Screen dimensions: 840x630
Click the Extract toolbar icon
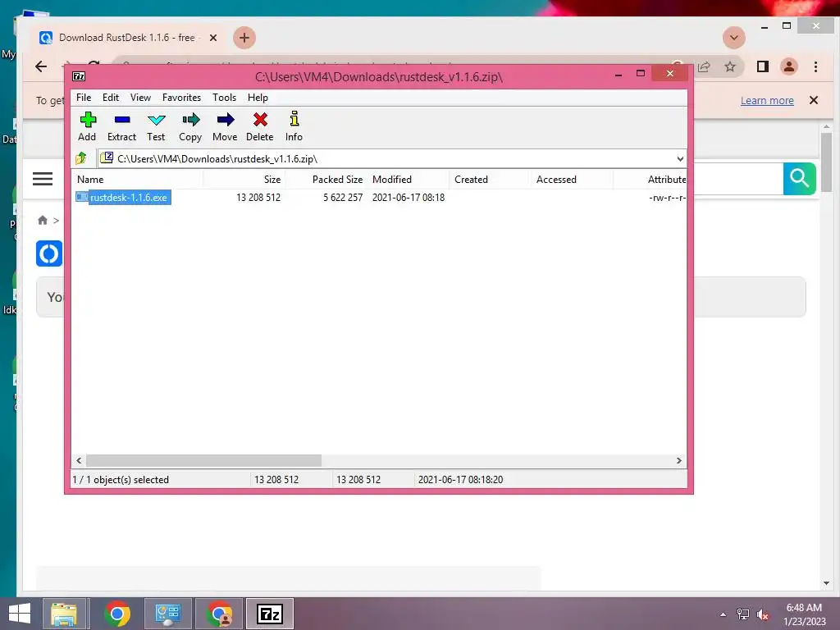(121, 126)
